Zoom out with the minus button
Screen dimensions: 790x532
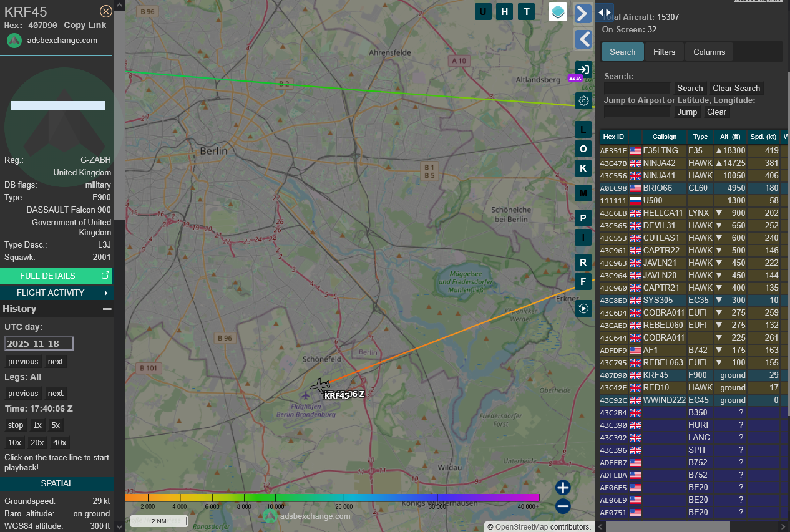pos(563,506)
